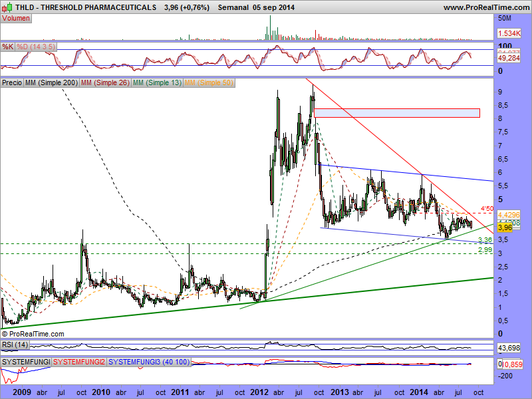
Task: Click the 3,36 support level label
Action: point(485,240)
